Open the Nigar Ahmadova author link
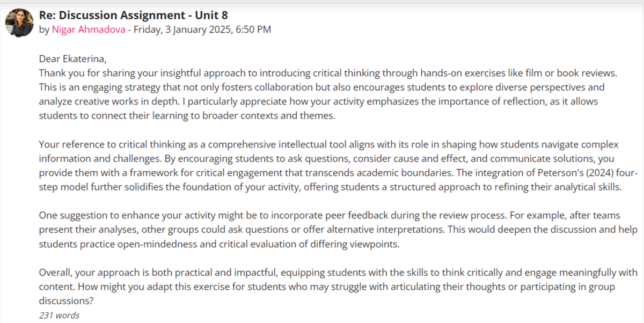The width and height of the screenshot is (644, 323). pos(89,30)
